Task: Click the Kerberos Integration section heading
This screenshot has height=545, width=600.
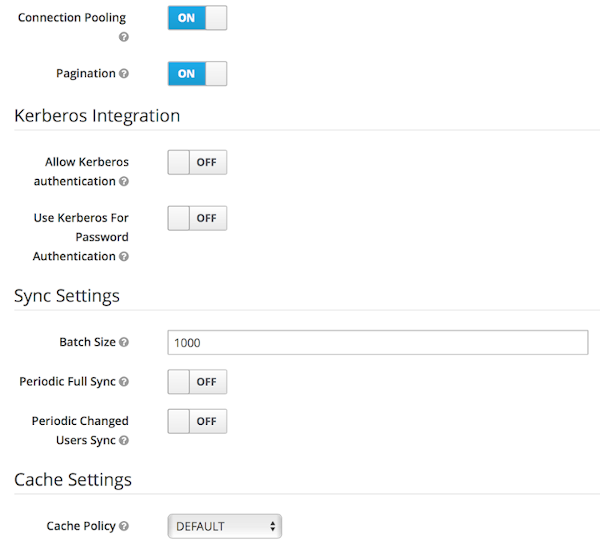Action: pyautogui.click(x=97, y=116)
